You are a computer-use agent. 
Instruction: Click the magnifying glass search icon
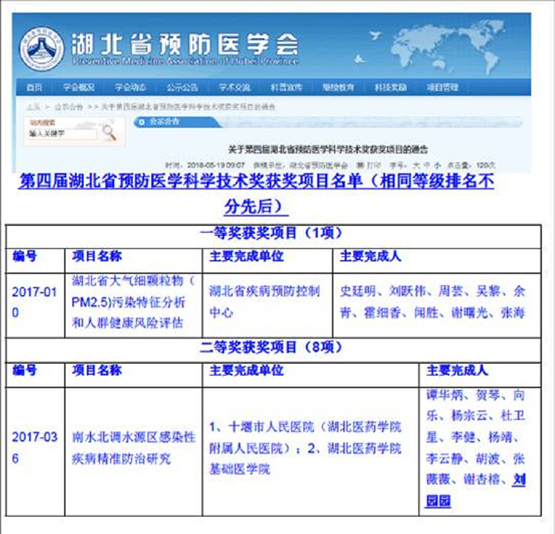pos(109,133)
